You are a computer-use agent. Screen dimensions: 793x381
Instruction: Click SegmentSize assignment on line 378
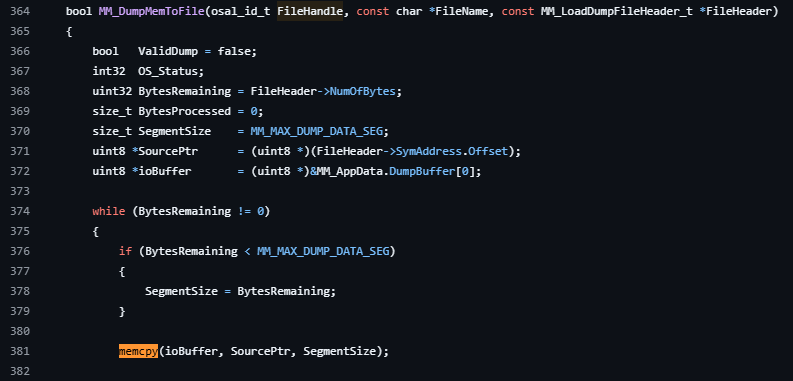pyautogui.click(x=178, y=291)
